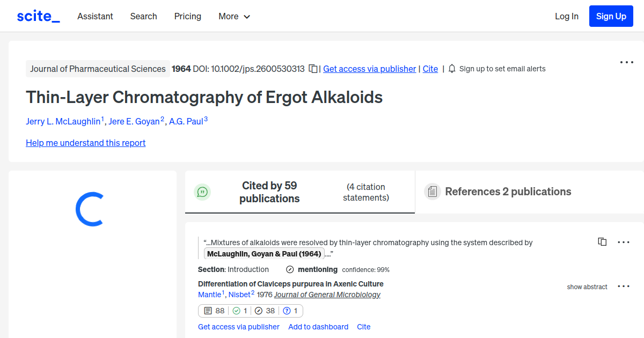Click the copy DOI icon beside the DOI
Viewport: 644px width, 338px height.
tap(313, 69)
